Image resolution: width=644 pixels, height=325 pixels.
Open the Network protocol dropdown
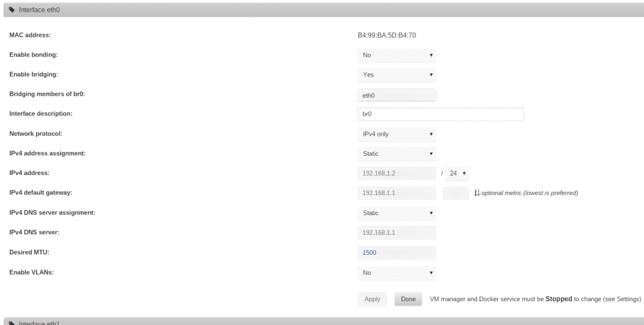[397, 134]
